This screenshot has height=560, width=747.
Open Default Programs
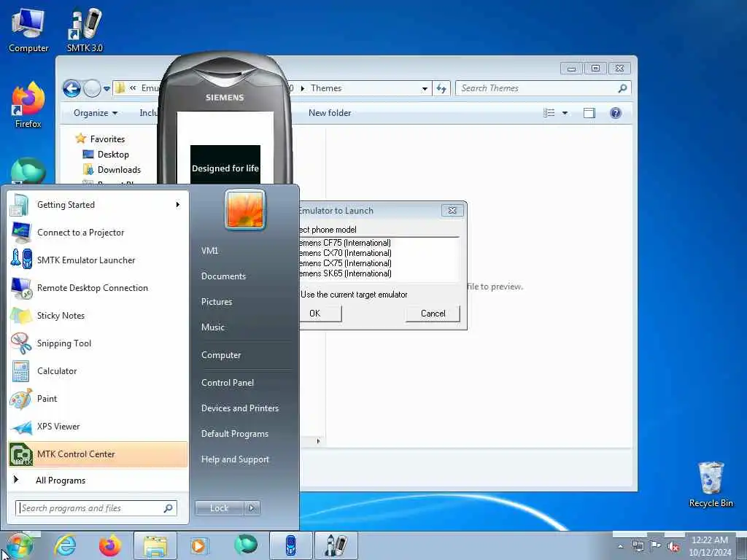(x=235, y=434)
